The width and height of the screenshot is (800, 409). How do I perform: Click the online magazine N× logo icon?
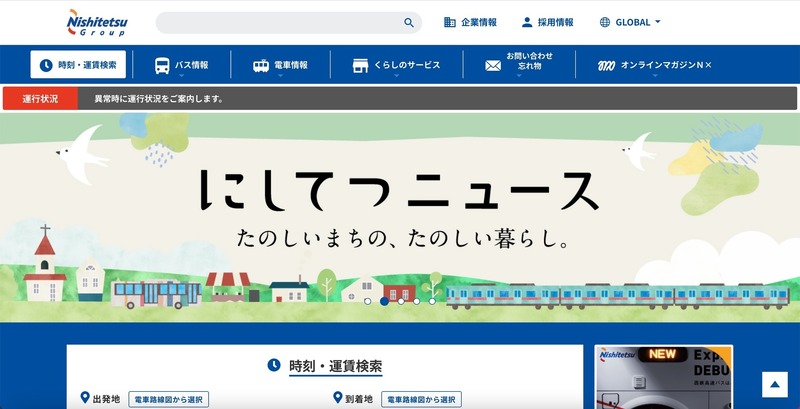[606, 66]
